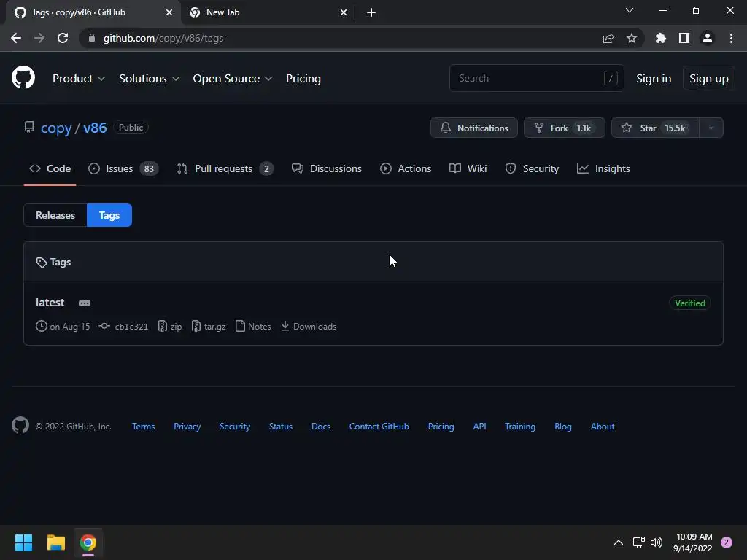
Task: Open the Notes link for latest
Action: click(x=253, y=327)
